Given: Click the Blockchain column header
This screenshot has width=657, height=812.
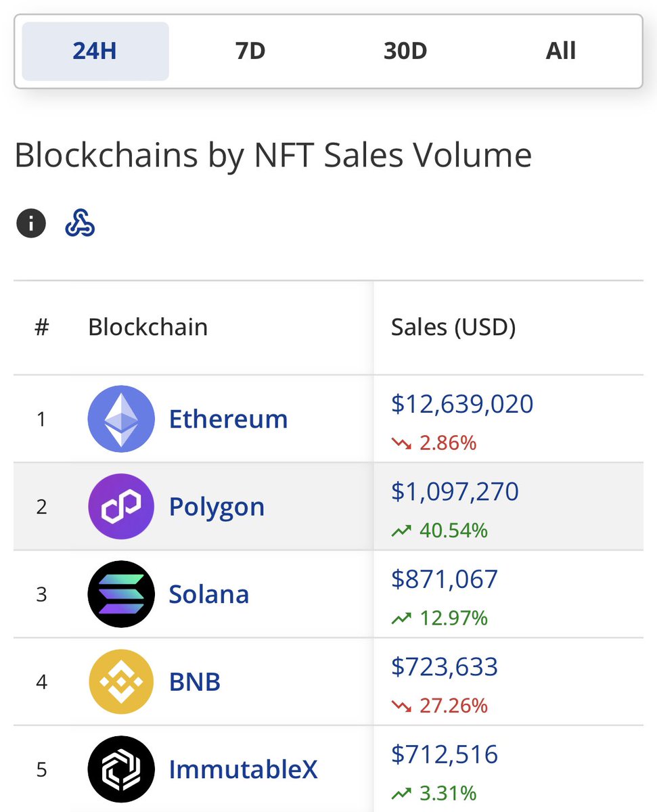Looking at the screenshot, I should click(x=148, y=328).
